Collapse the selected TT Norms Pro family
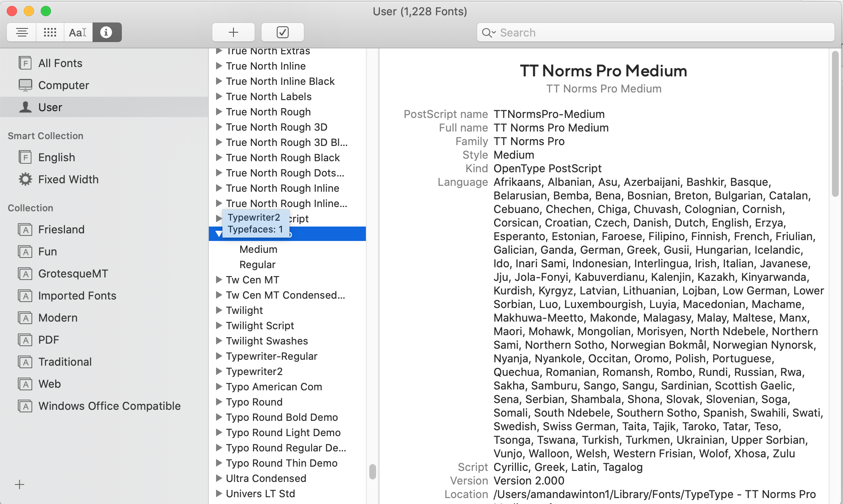Image resolution: width=843 pixels, height=504 pixels. coord(218,234)
